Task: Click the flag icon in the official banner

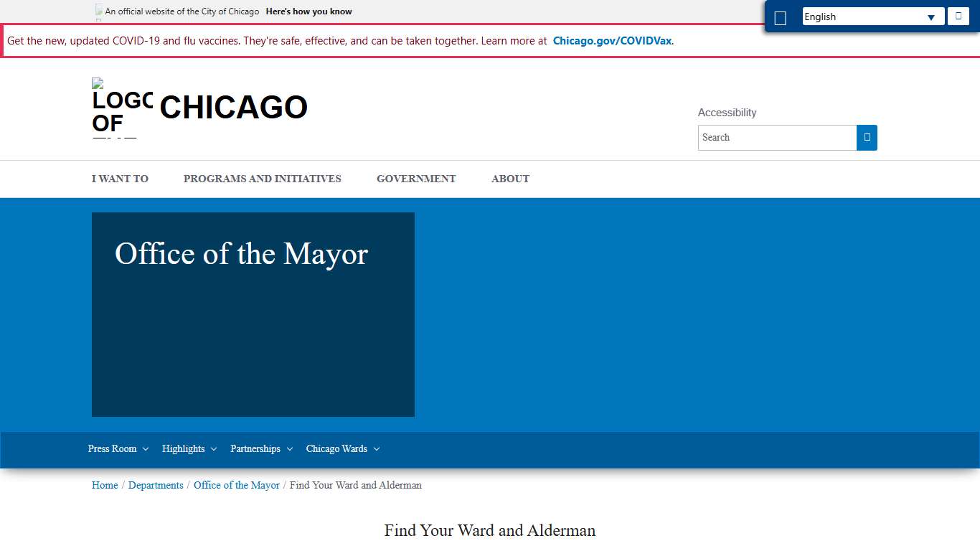Action: [98, 11]
